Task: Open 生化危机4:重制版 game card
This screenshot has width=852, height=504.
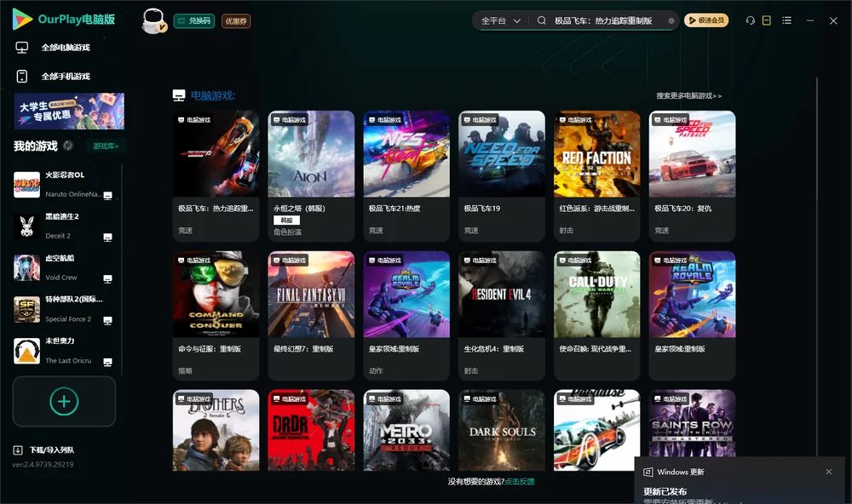Action: (502, 316)
